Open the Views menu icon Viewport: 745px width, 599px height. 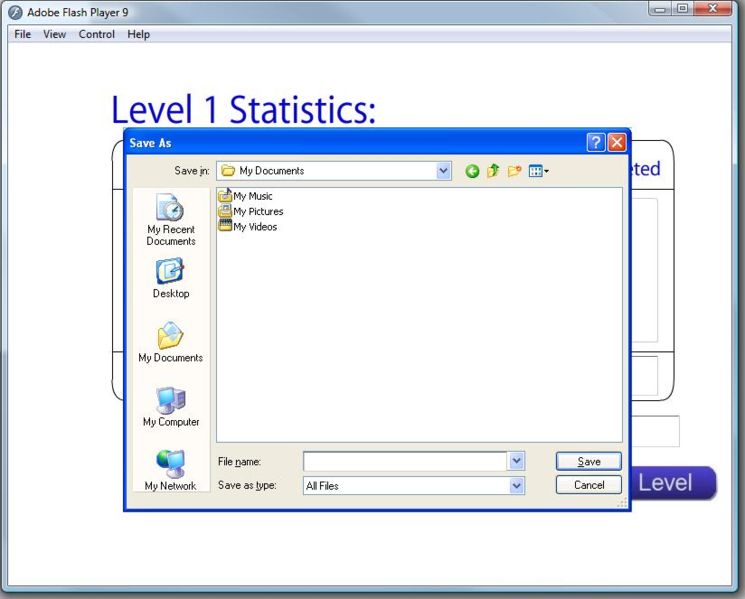[x=538, y=171]
